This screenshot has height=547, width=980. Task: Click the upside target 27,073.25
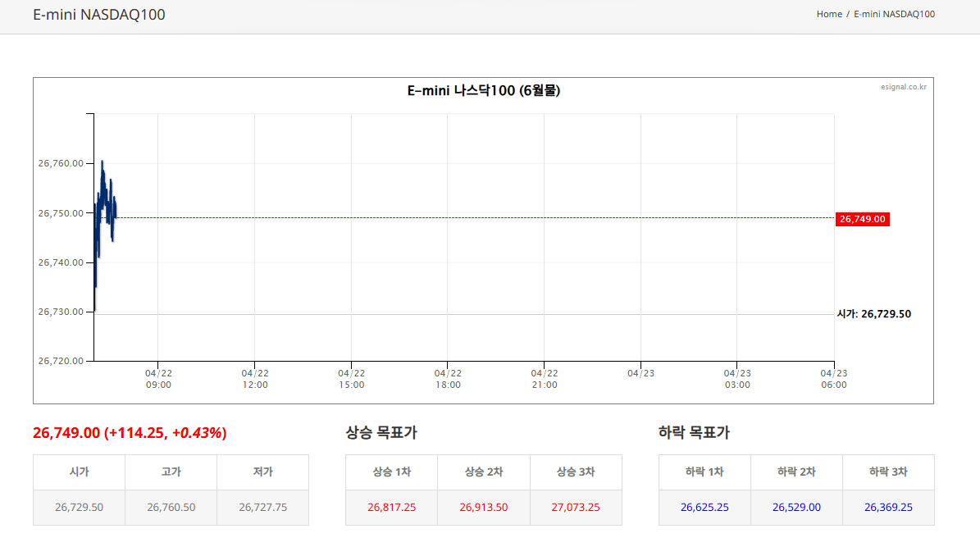point(576,507)
